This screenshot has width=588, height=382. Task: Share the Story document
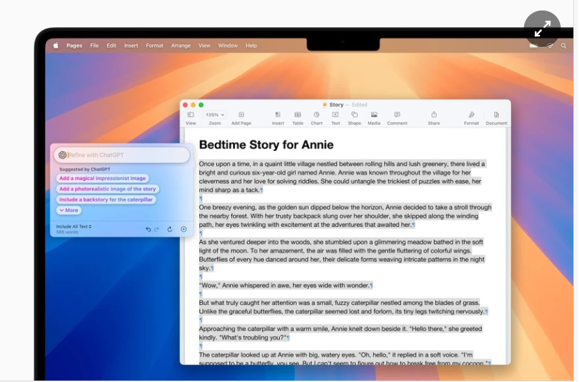(434, 115)
